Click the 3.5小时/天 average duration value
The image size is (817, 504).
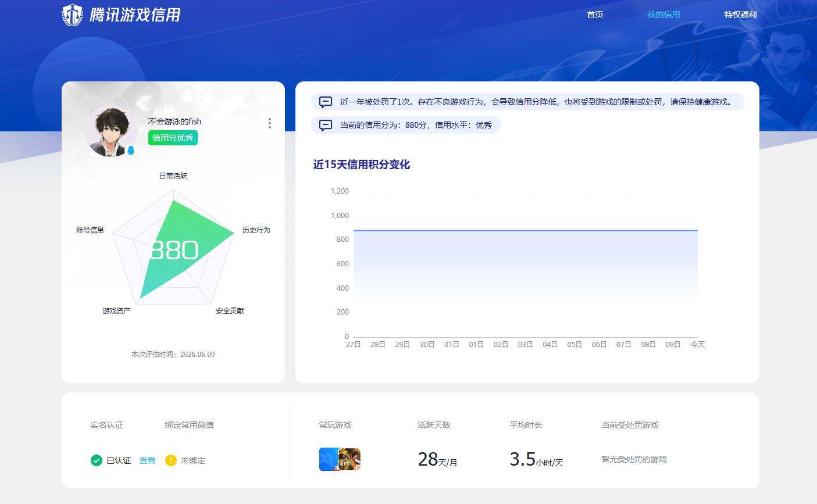(x=536, y=459)
